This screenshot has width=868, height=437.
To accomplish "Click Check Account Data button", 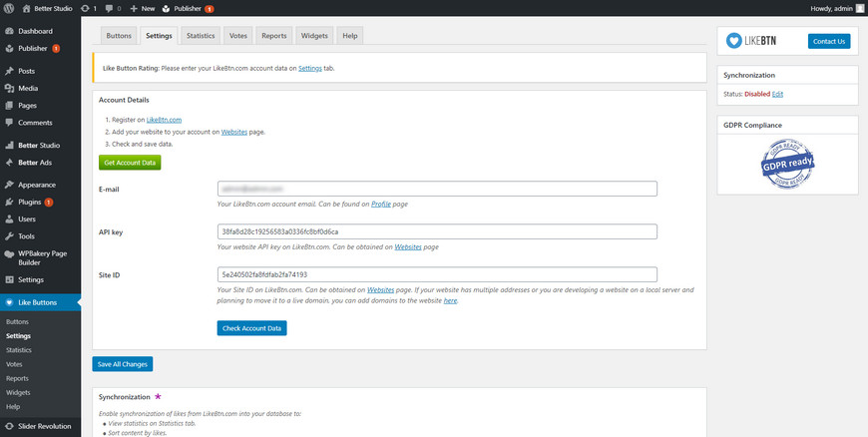I will [251, 328].
